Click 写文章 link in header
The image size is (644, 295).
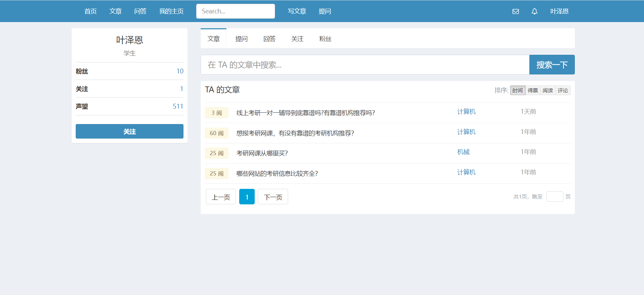click(297, 11)
